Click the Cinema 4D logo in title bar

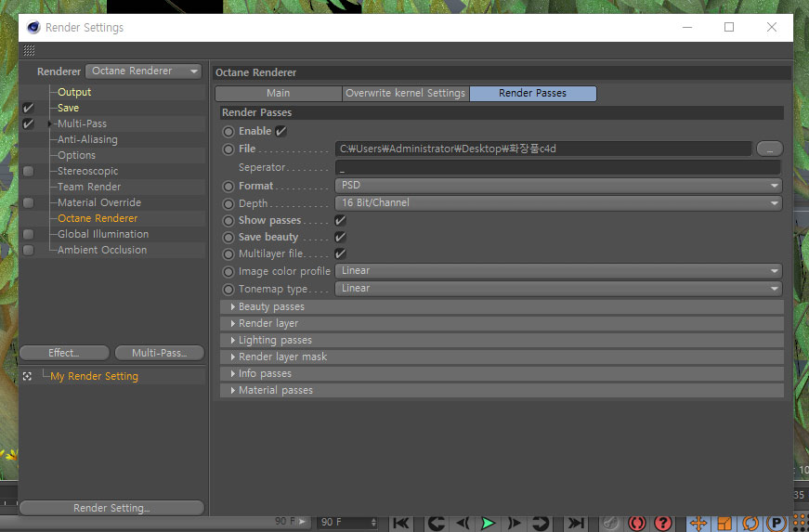[33, 27]
